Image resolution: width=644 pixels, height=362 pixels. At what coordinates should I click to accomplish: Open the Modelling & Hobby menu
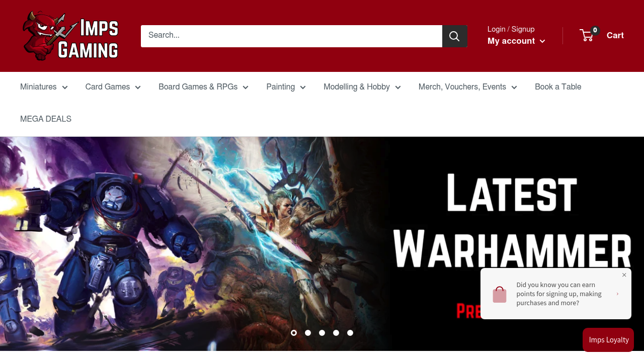click(x=362, y=87)
